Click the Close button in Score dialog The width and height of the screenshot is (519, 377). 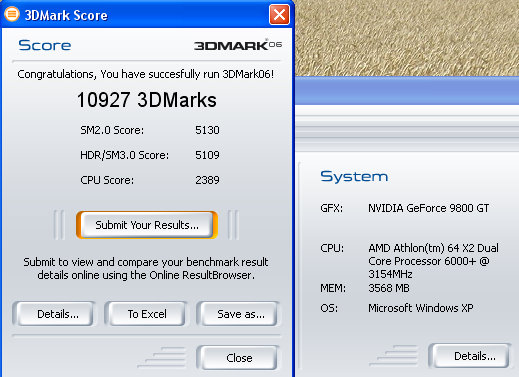238,358
